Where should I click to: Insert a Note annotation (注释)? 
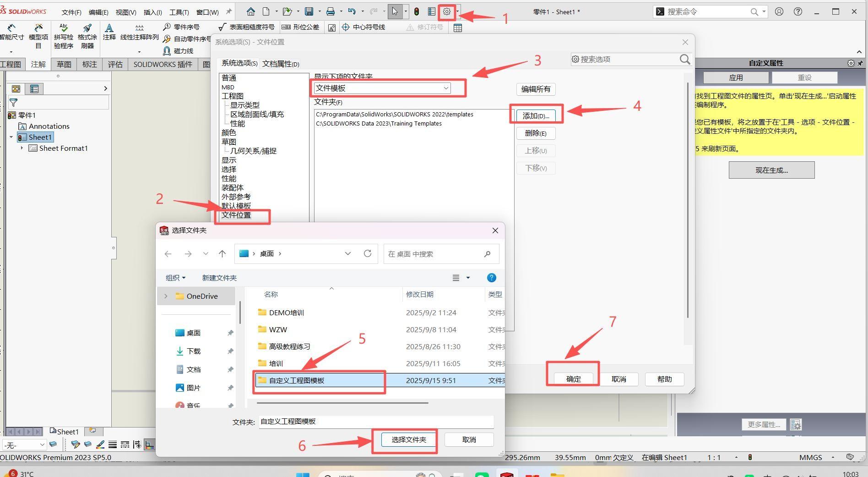pos(109,32)
